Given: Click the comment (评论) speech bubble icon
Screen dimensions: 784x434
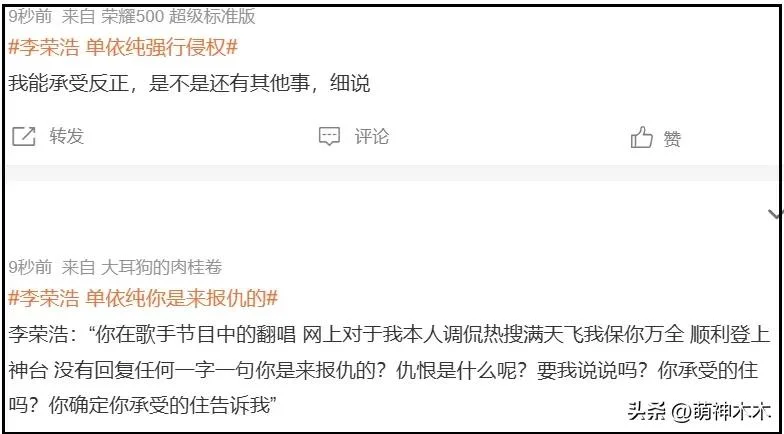Looking at the screenshot, I should tap(329, 136).
